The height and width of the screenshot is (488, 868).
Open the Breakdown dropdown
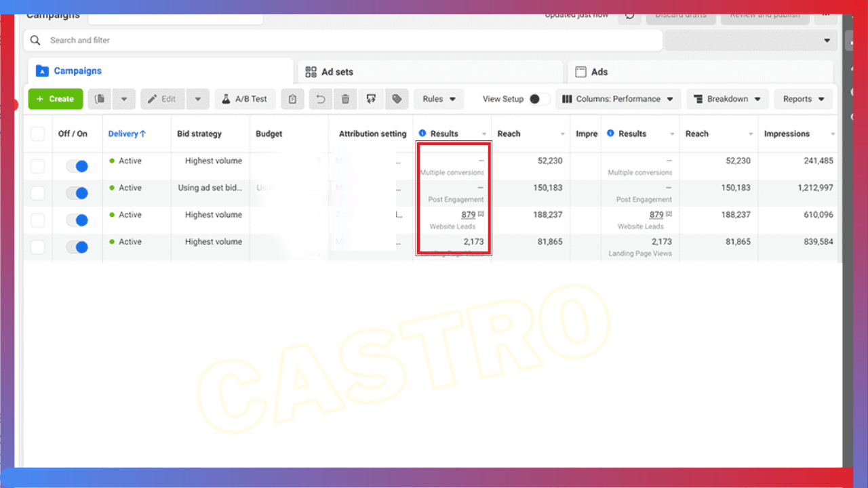[x=728, y=99]
